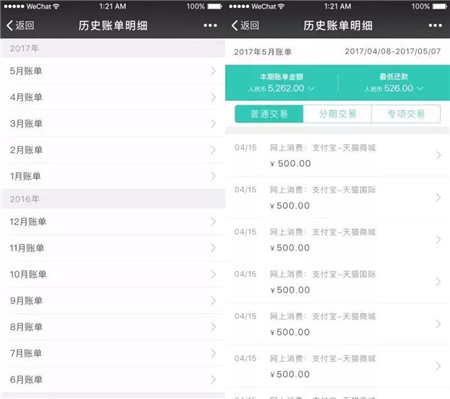Viewport: 450px width, 399px height.
Task: Open the 6月账单 row
Action: pyautogui.click(x=113, y=380)
